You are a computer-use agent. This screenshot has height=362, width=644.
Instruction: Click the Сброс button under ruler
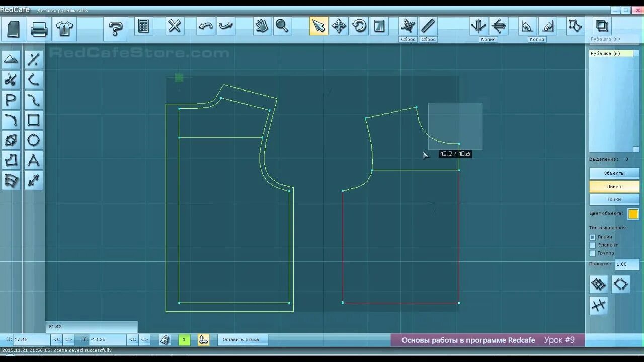tap(428, 39)
